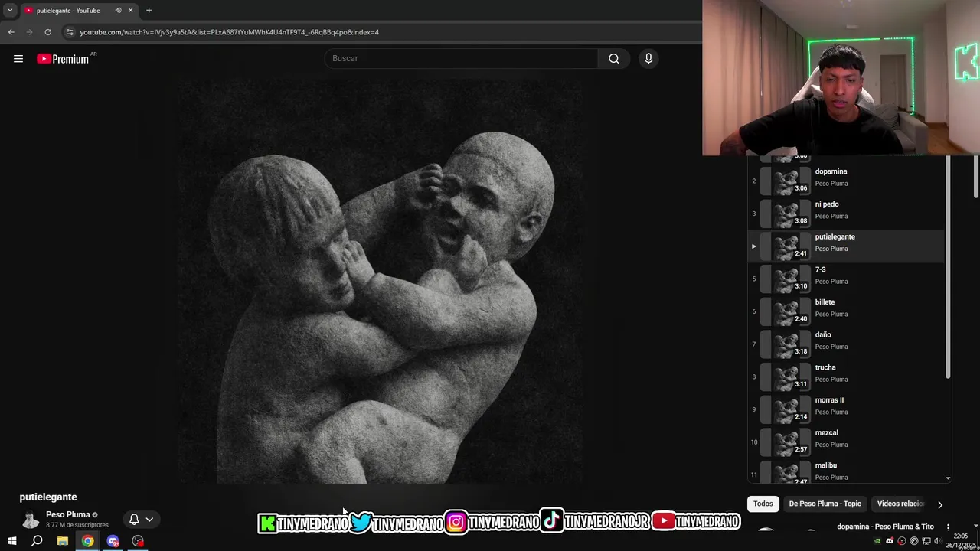The height and width of the screenshot is (551, 980).
Task: Click the search magnifier button
Action: pos(614,59)
